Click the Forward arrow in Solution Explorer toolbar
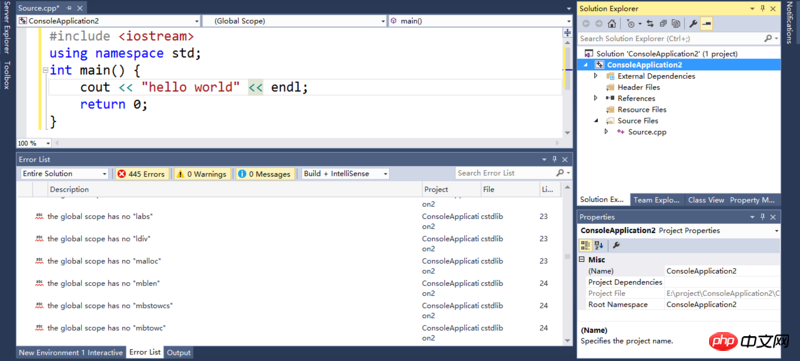 point(598,23)
